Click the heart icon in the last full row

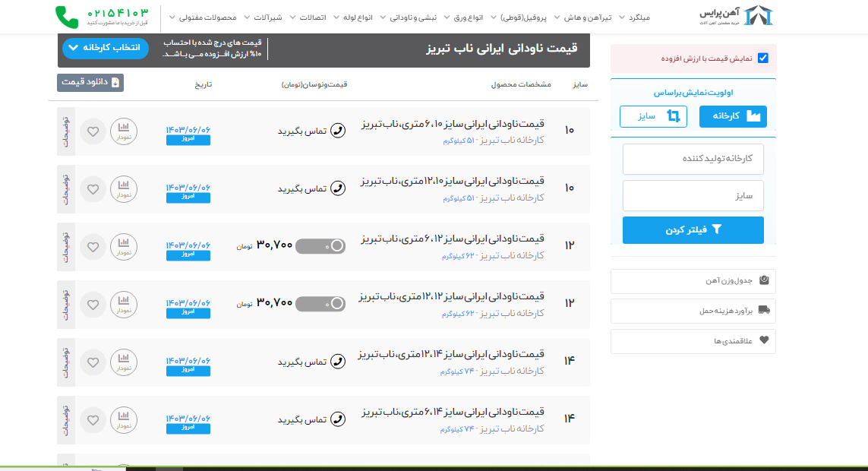(93, 419)
